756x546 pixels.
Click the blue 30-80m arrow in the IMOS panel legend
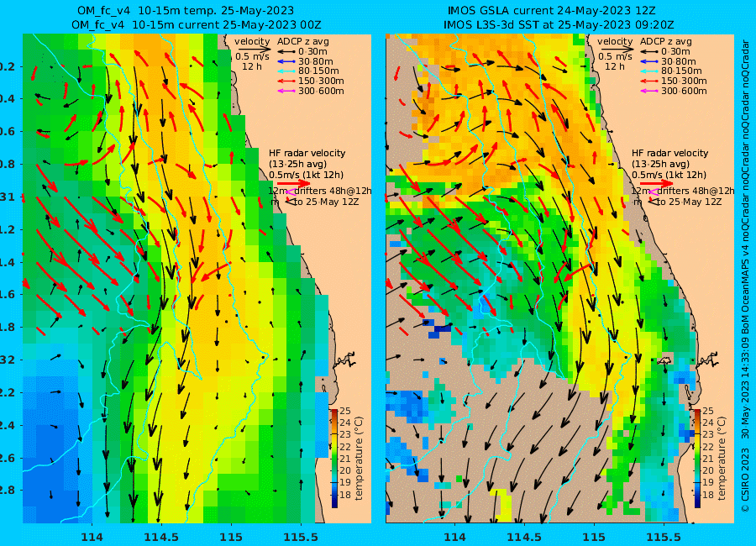(x=649, y=61)
